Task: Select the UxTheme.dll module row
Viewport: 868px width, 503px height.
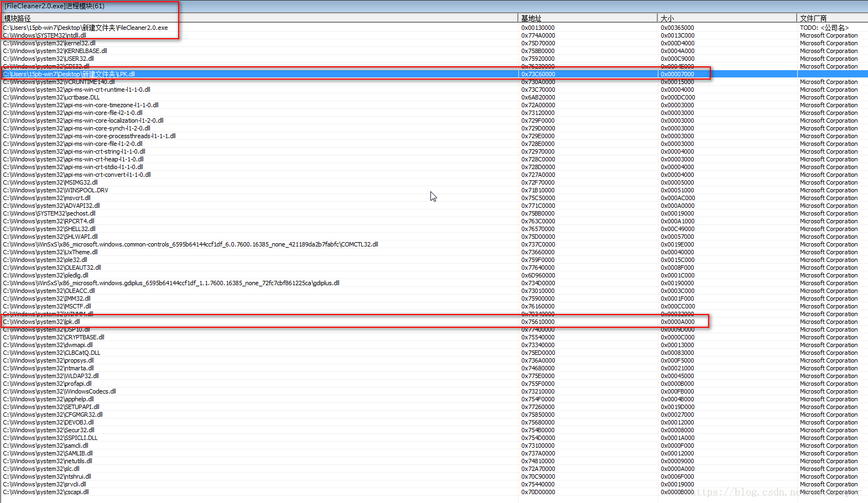Action: click(434, 252)
